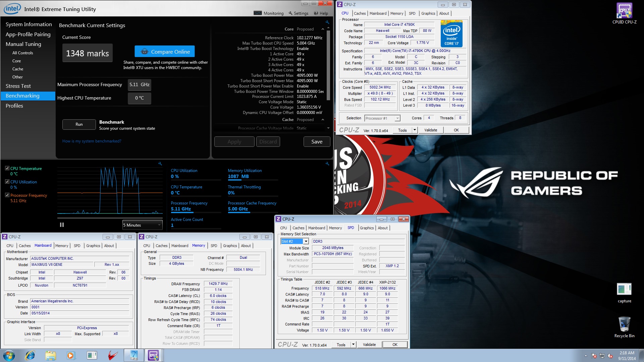Open System Information in XTU sidebar

tap(29, 24)
